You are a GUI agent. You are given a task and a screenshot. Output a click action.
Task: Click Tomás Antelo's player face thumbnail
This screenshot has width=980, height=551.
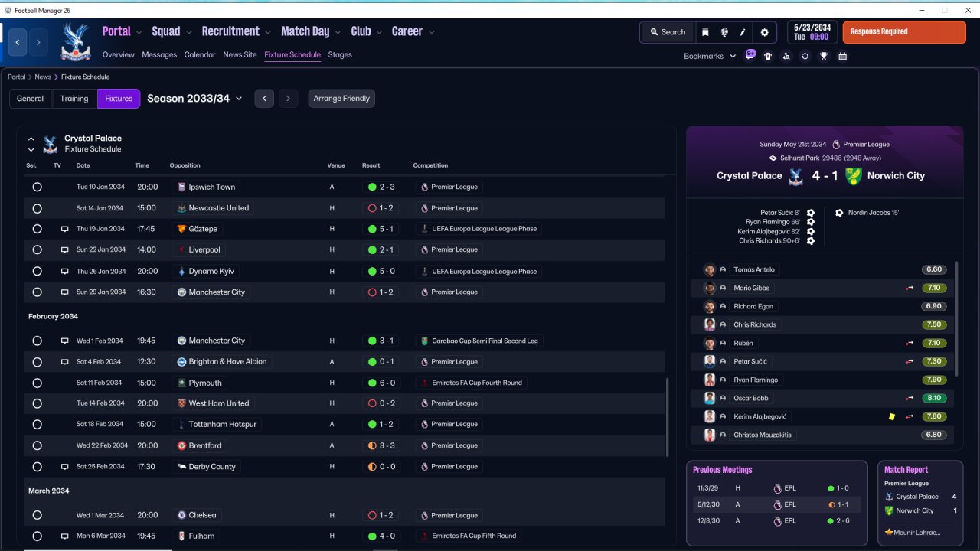point(710,269)
